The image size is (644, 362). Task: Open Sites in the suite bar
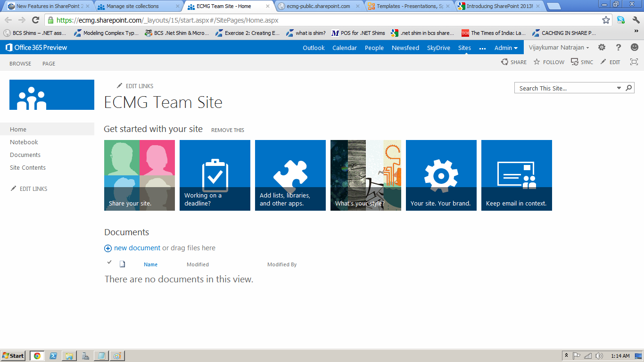(x=464, y=48)
